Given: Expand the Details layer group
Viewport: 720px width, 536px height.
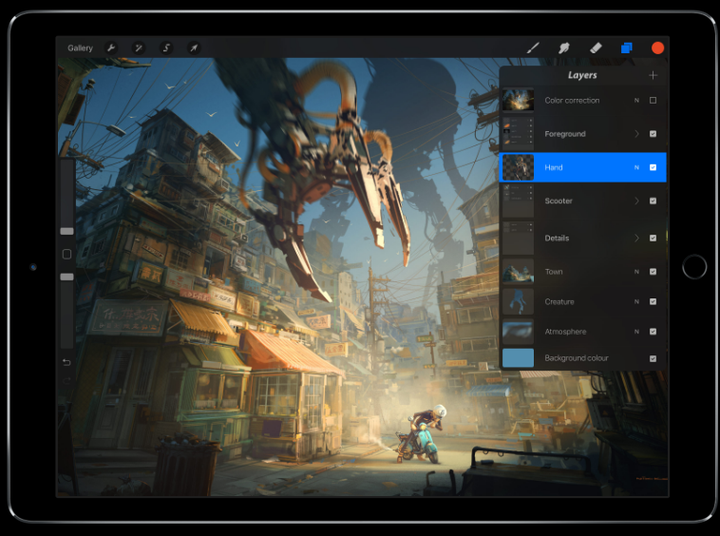Looking at the screenshot, I should click(x=637, y=238).
